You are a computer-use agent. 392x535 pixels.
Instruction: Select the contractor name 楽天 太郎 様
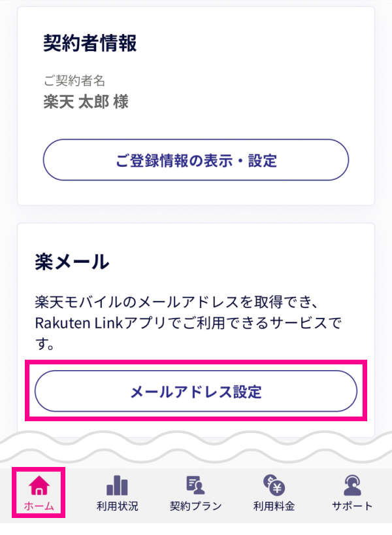pyautogui.click(x=86, y=101)
